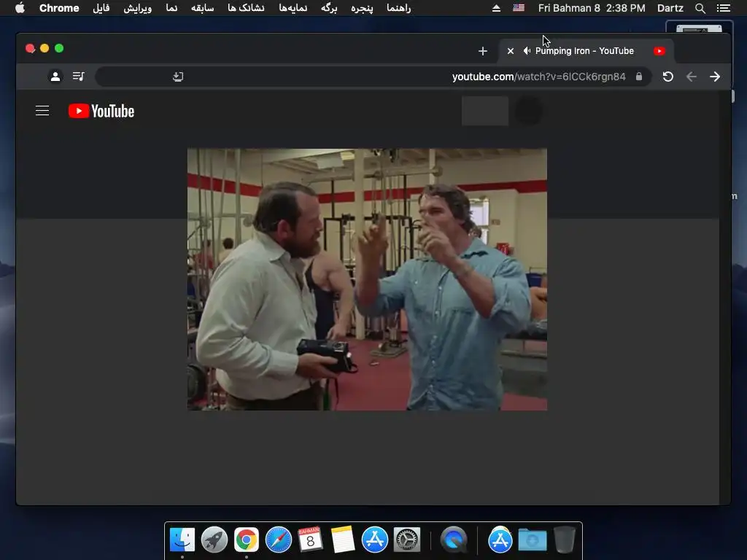Open QuickTime Player from the Dock
Image resolution: width=747 pixels, height=560 pixels.
[x=454, y=540]
